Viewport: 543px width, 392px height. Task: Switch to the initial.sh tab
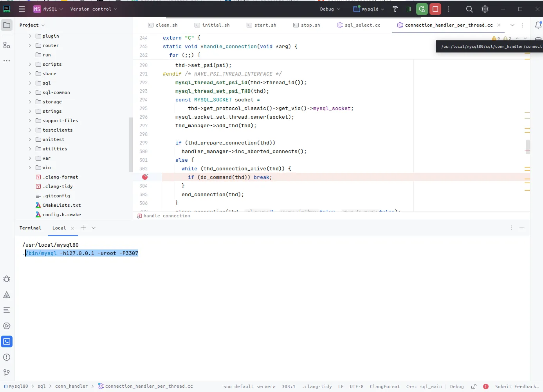(212, 25)
